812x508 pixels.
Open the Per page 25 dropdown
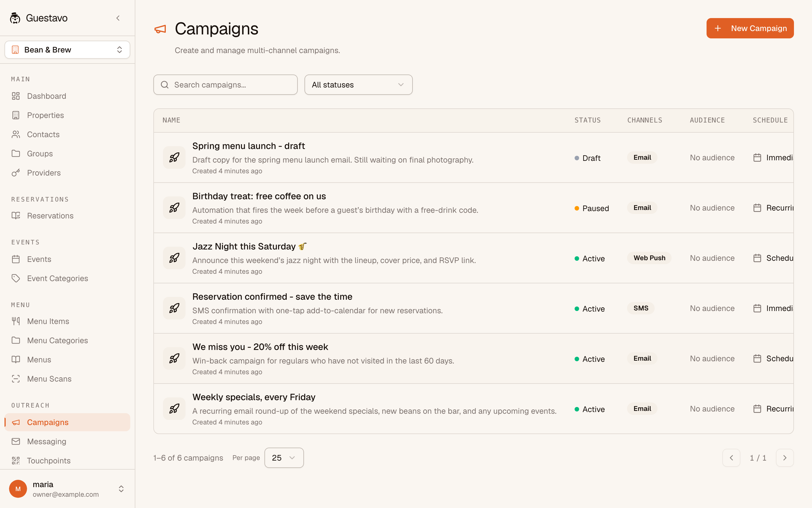[284, 457]
